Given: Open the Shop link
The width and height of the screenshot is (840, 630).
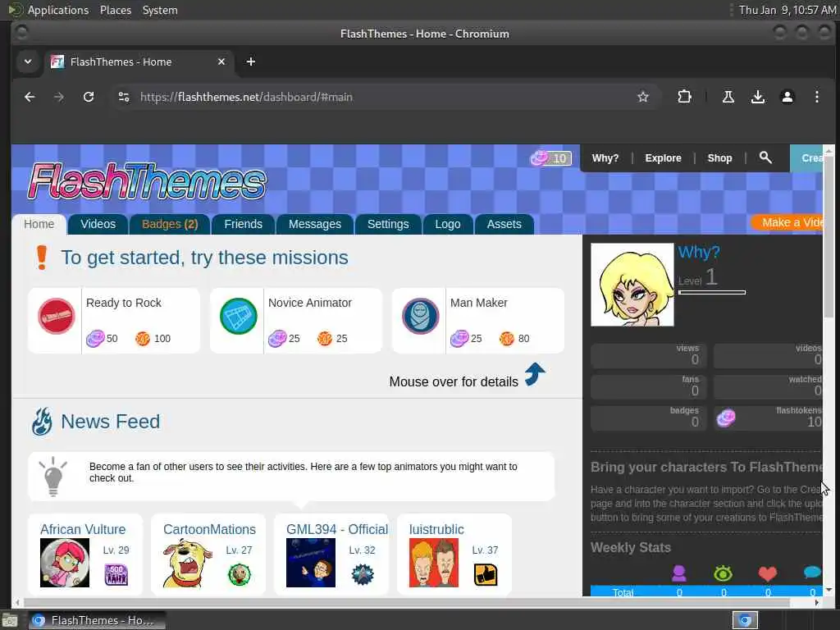Looking at the screenshot, I should [719, 158].
